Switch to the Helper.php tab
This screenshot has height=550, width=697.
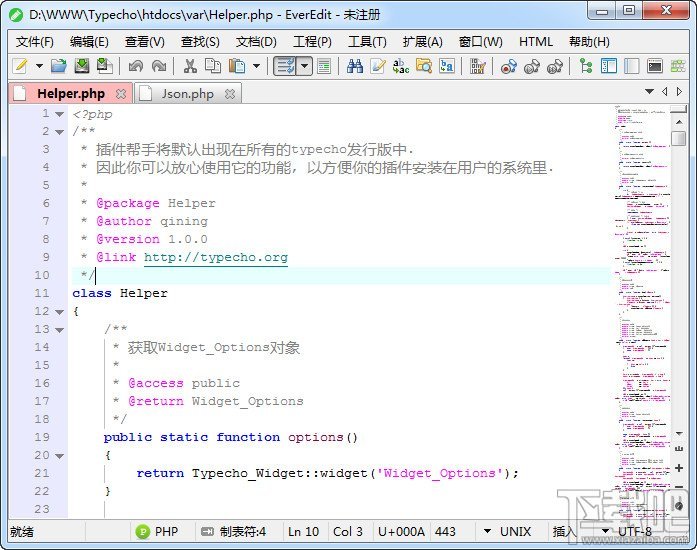pos(71,94)
